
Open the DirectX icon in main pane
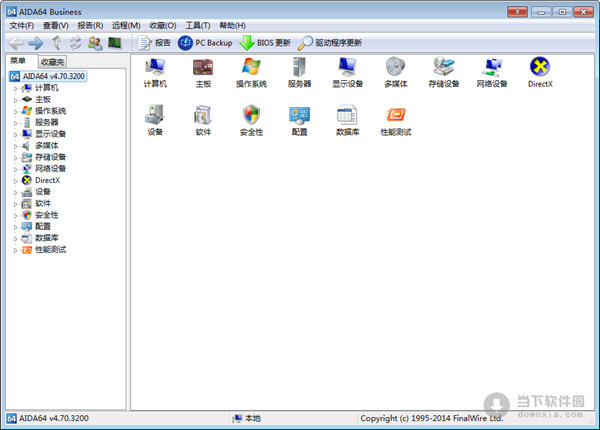pyautogui.click(x=540, y=73)
